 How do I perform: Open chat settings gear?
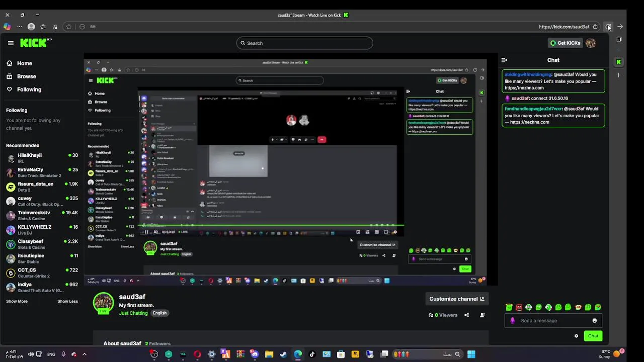coord(576,336)
